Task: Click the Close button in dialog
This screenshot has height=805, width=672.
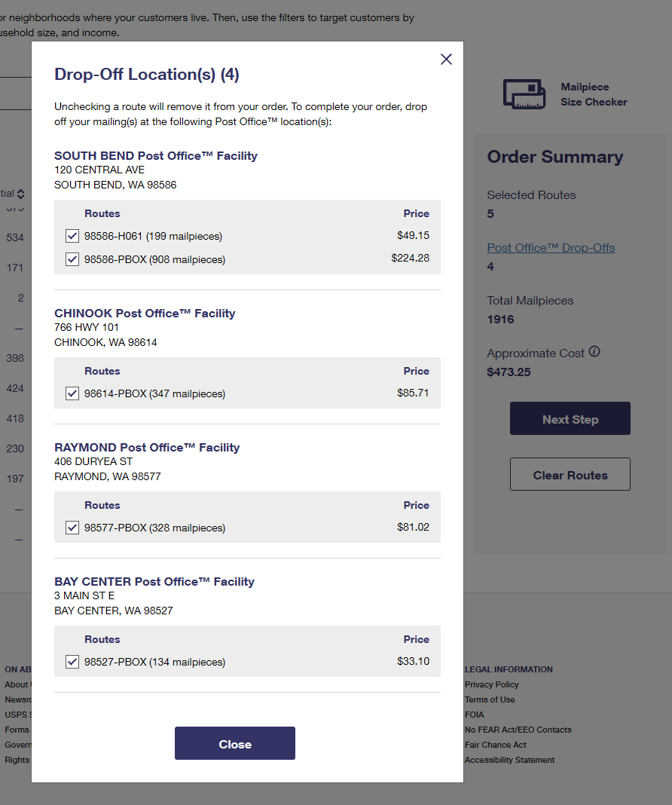Action: [x=235, y=743]
